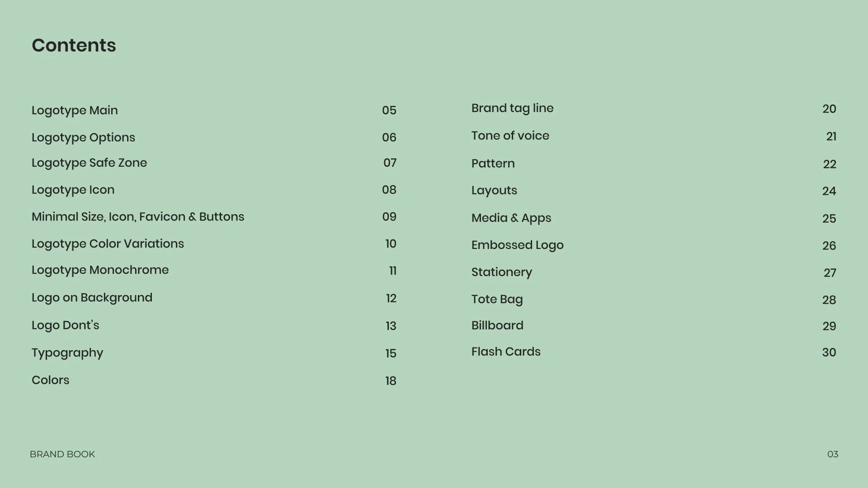The height and width of the screenshot is (488, 868).
Task: Open the Colors entry
Action: 50,380
